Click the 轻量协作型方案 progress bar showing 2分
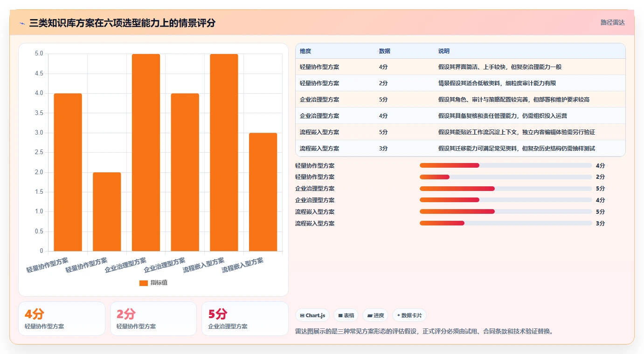This screenshot has width=644, height=354. 506,177
